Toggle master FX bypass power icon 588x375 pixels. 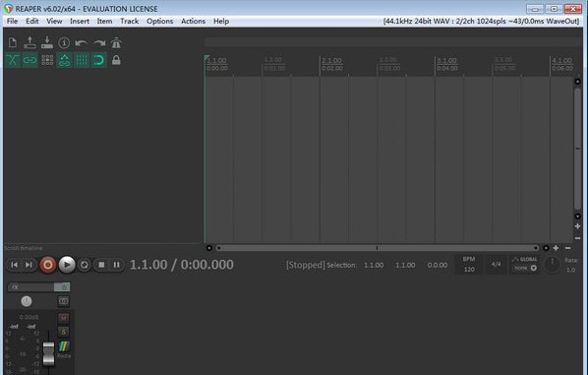[x=62, y=287]
